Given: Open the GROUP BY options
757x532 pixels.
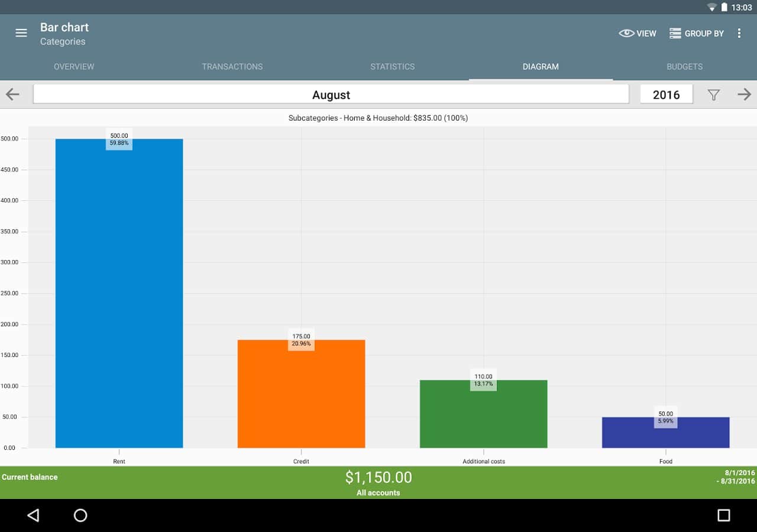Looking at the screenshot, I should coord(697,34).
